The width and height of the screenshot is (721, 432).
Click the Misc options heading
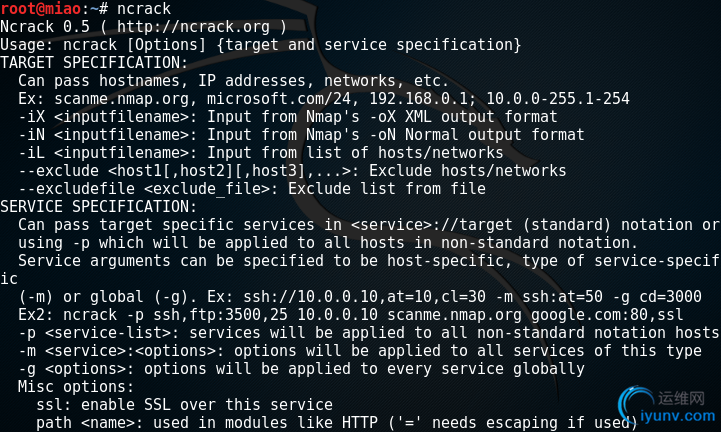coord(76,386)
